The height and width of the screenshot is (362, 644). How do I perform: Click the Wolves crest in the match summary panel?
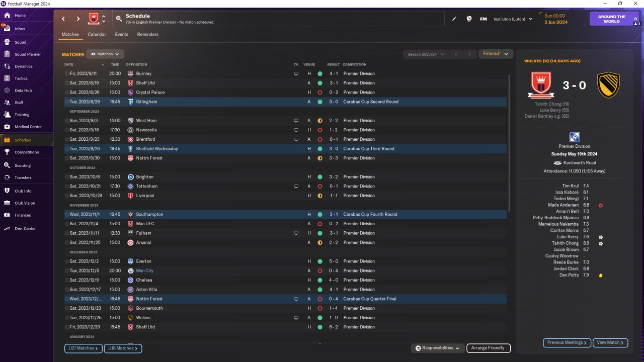click(608, 85)
